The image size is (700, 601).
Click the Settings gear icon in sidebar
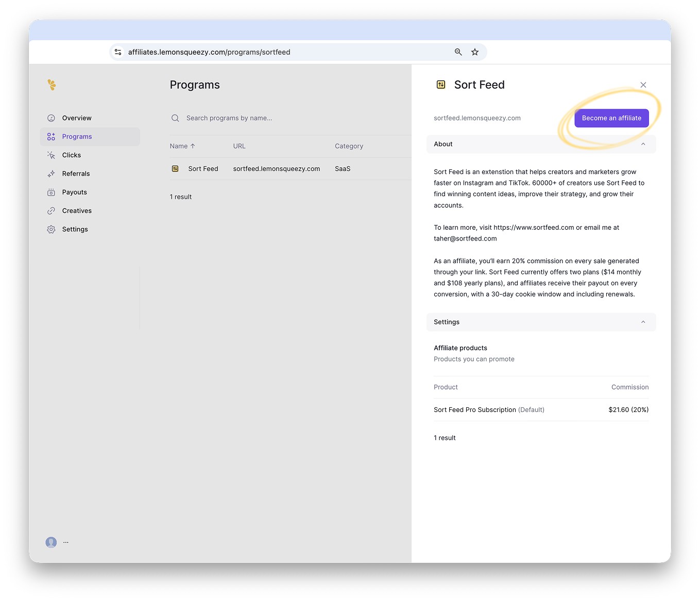[51, 229]
